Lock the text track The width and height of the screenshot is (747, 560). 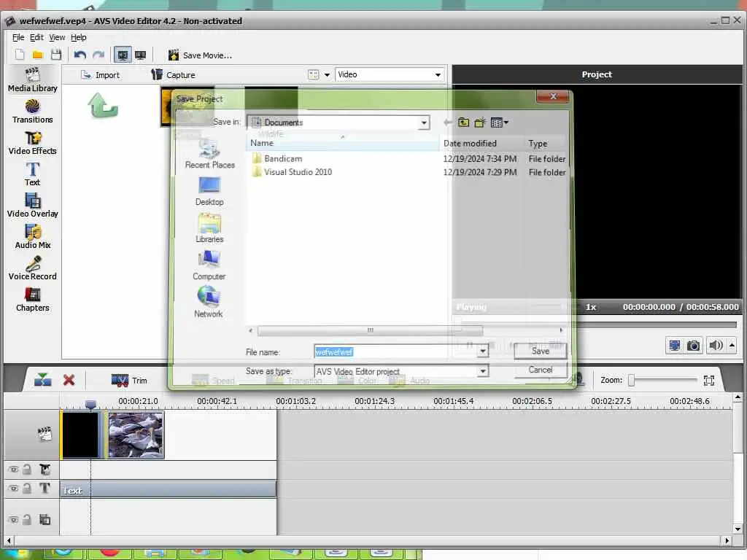[27, 489]
